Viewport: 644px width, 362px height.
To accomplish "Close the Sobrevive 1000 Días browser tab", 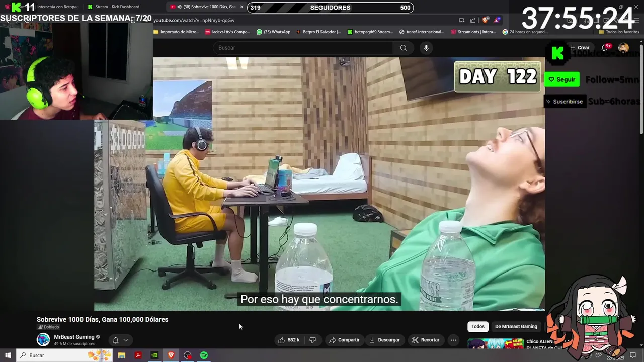I will tap(242, 7).
